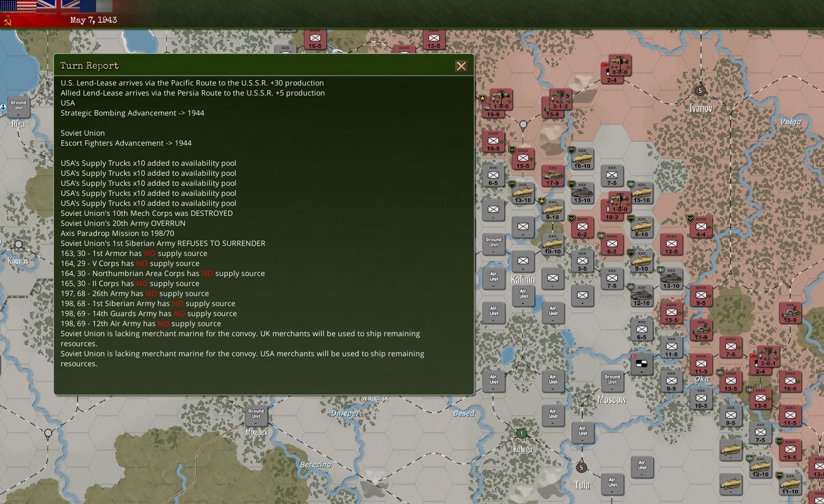Screen dimensions: 824x504
Task: Click the 26th Army no supply line
Action: pyautogui.click(x=135, y=293)
